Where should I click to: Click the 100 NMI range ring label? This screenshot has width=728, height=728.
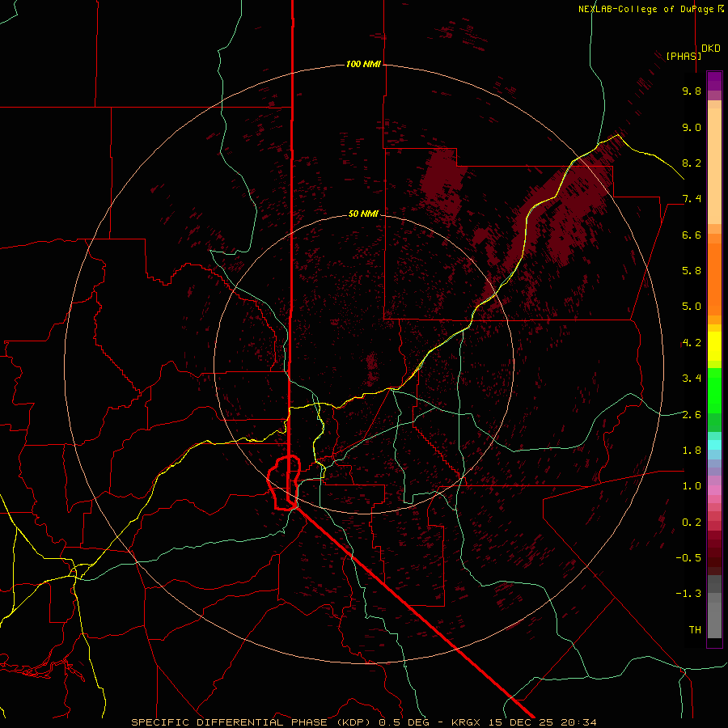click(x=363, y=64)
